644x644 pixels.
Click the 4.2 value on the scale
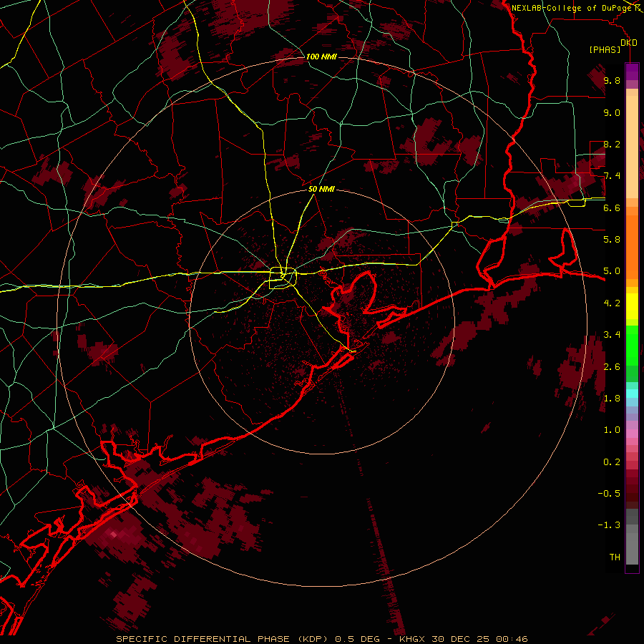coord(612,303)
